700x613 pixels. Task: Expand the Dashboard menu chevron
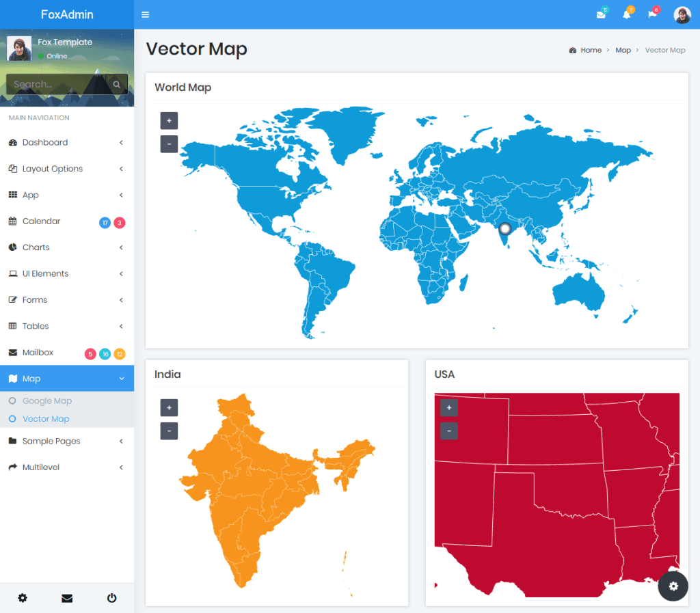121,142
